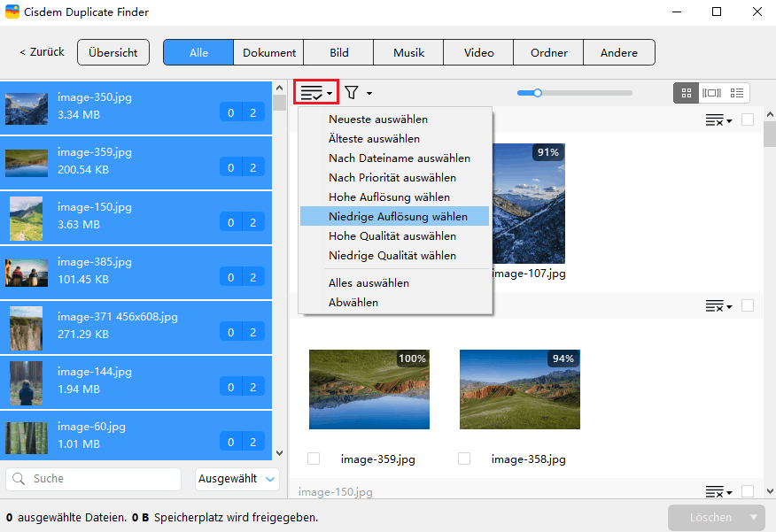
Task: Click the search magnifier icon
Action: 19,479
